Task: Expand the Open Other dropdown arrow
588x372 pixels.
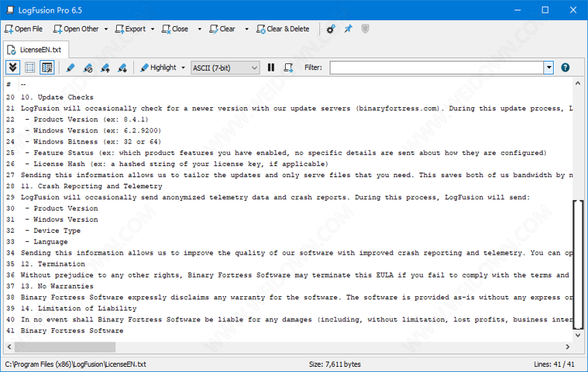Action: click(106, 29)
